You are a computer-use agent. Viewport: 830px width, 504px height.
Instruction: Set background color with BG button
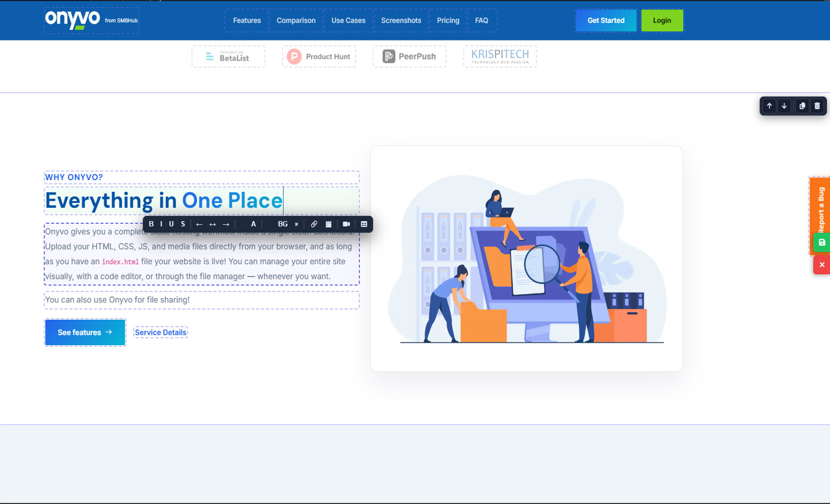(x=283, y=224)
